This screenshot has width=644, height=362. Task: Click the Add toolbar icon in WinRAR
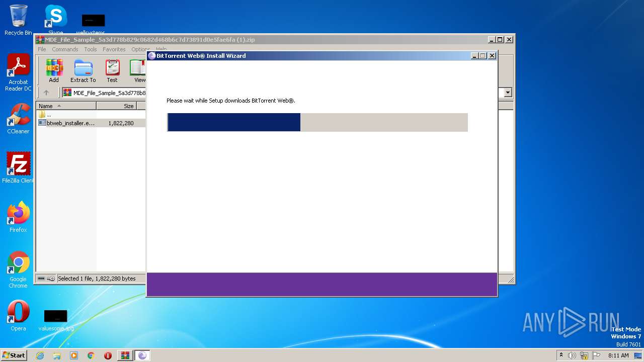click(54, 70)
